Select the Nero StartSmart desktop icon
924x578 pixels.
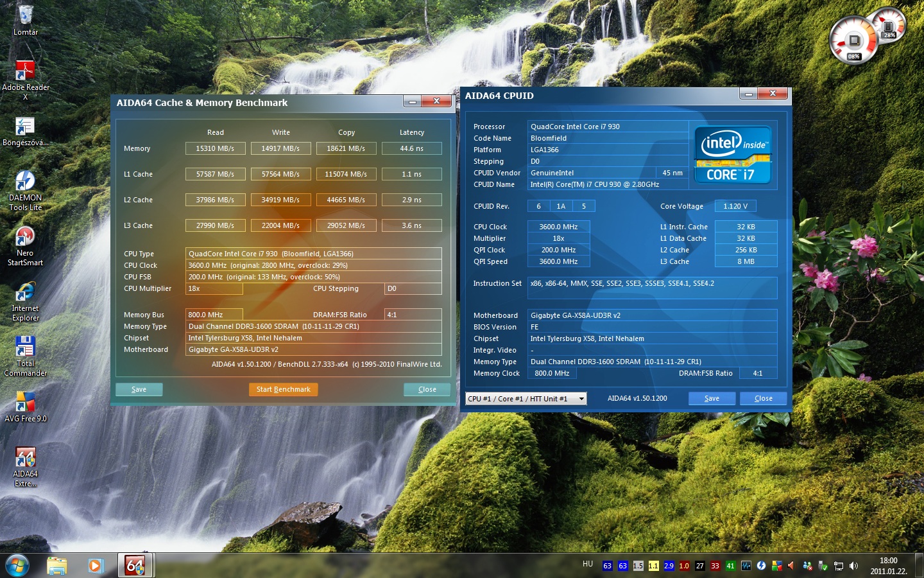26,245
